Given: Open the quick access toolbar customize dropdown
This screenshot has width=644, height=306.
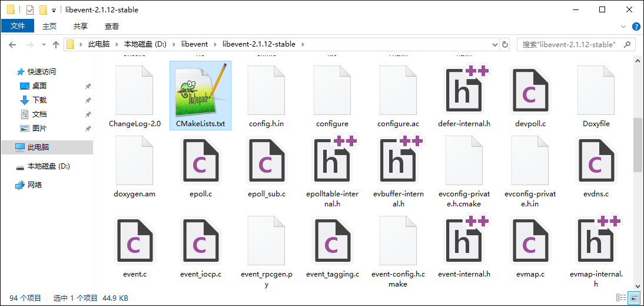Looking at the screenshot, I should (x=54, y=11).
